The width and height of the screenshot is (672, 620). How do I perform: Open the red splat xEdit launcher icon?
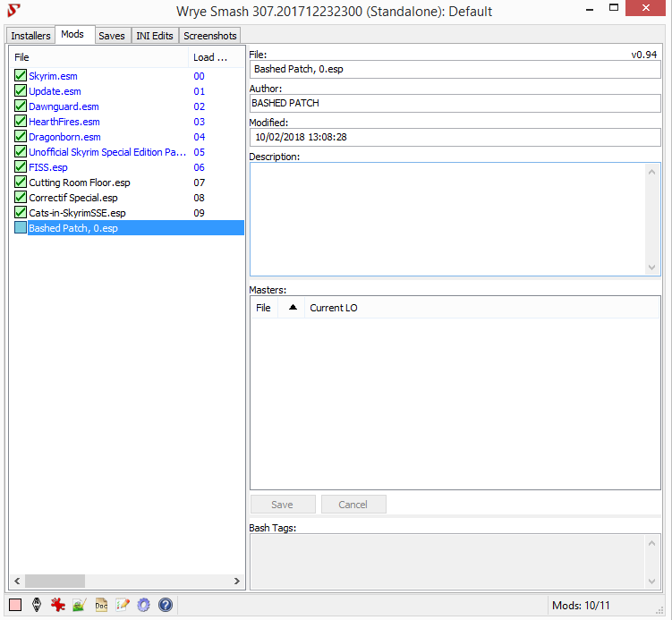[x=58, y=605]
